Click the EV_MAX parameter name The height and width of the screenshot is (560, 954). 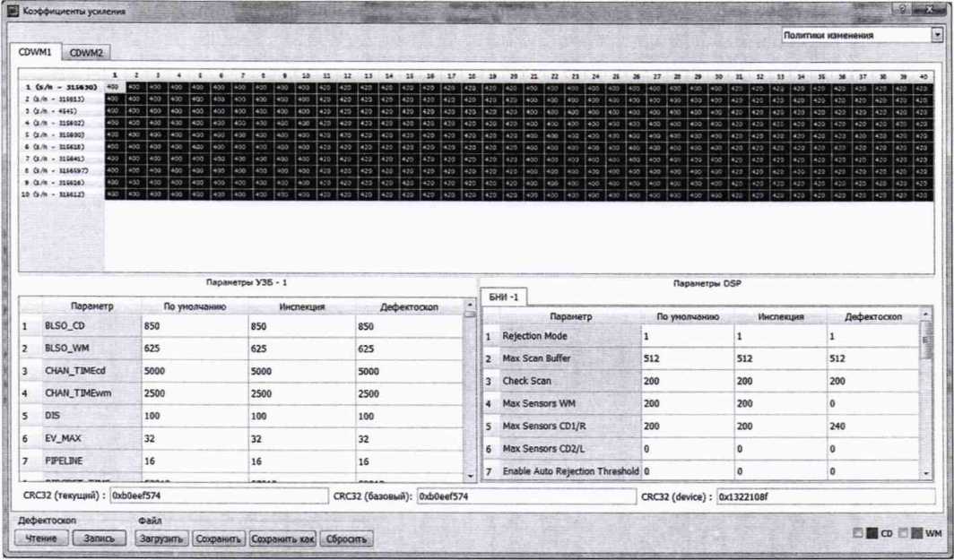coord(91,439)
